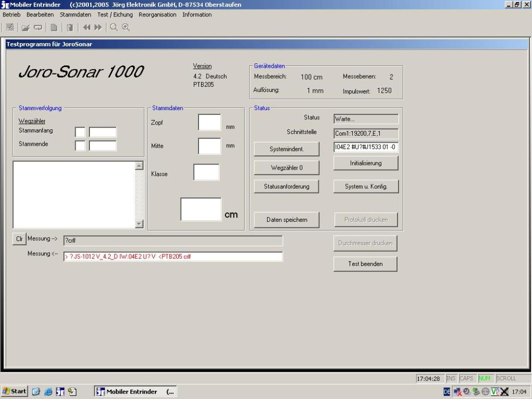Image resolution: width=532 pixels, height=399 pixels.
Task: Click the Statusanforderung button
Action: [x=287, y=186]
